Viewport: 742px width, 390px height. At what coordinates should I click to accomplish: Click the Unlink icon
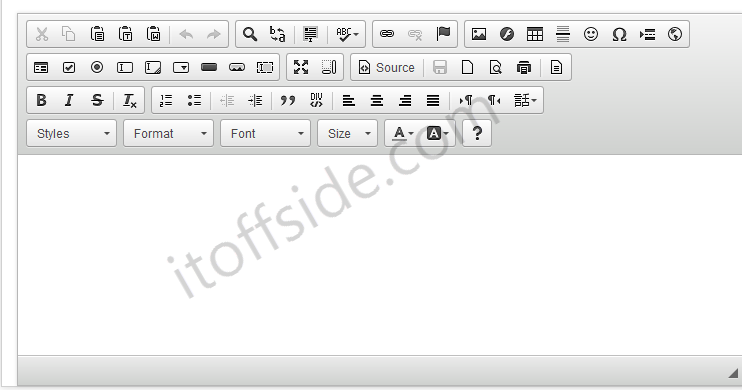point(415,34)
